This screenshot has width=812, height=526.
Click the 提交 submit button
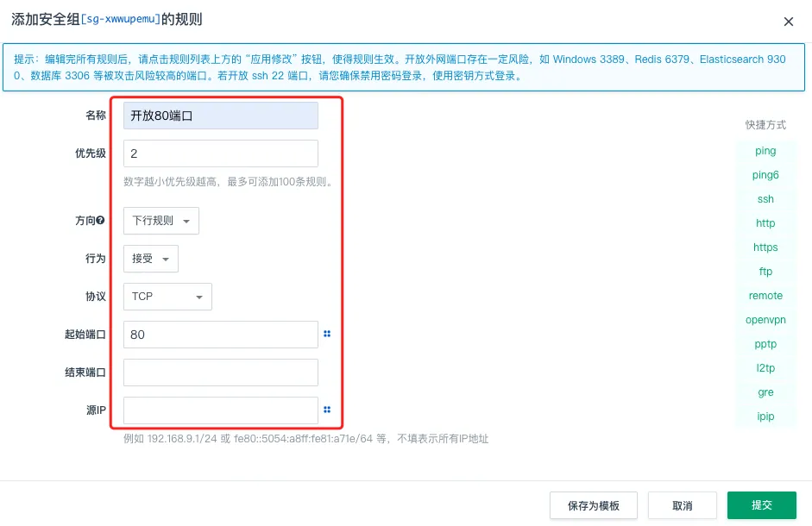[761, 505]
